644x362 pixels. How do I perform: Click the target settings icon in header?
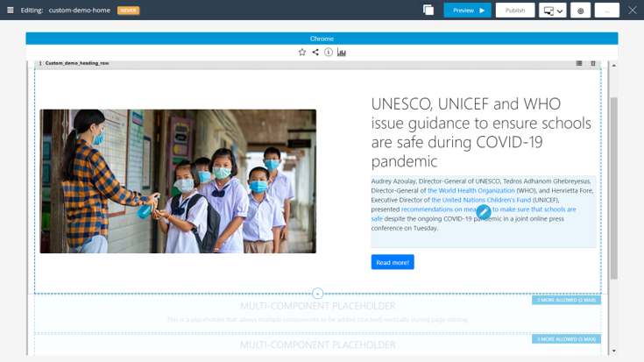point(580,11)
